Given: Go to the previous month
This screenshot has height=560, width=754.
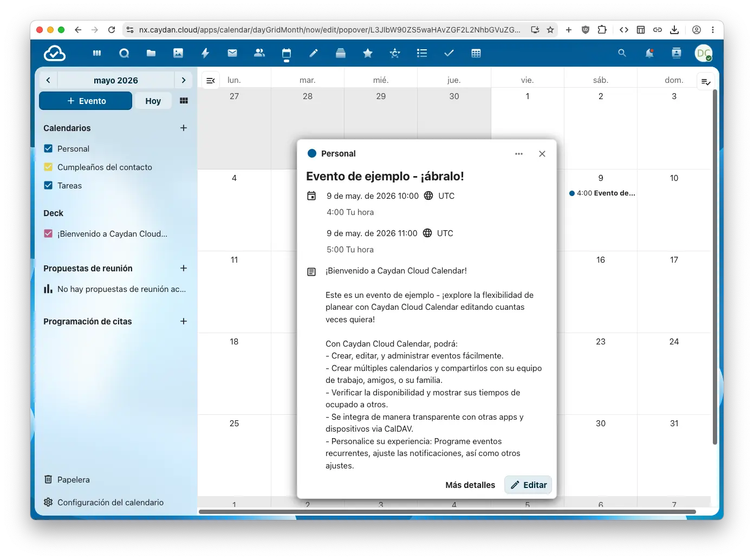Looking at the screenshot, I should [48, 80].
